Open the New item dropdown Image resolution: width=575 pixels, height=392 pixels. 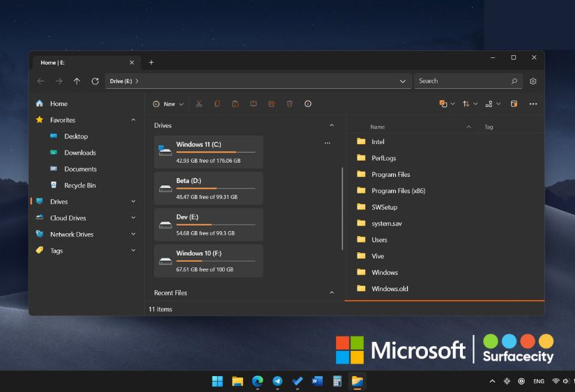click(x=169, y=104)
